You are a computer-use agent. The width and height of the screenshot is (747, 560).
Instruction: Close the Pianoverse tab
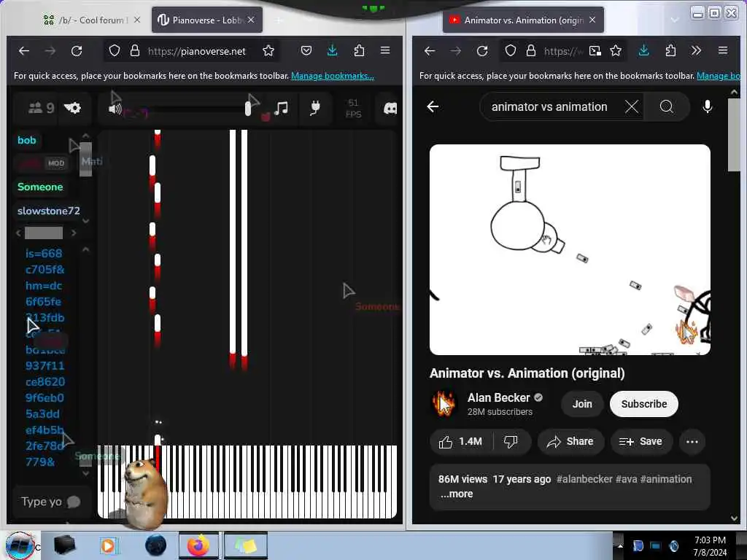click(x=251, y=20)
